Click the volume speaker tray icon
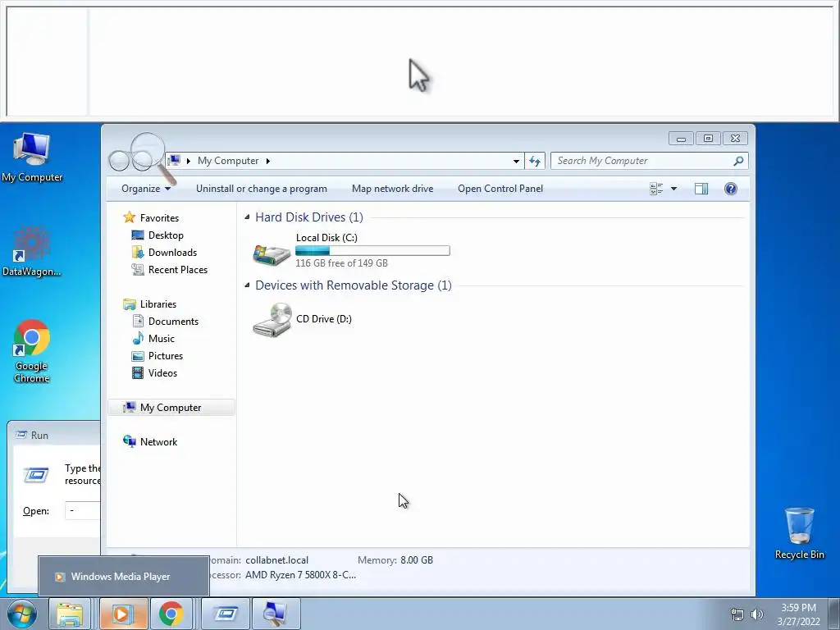 [x=757, y=614]
